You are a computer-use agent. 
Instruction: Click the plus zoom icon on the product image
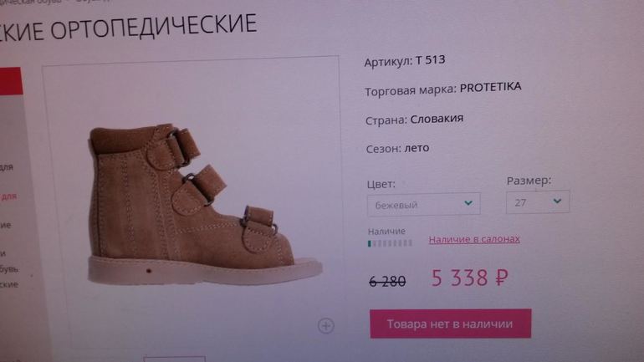click(x=325, y=326)
